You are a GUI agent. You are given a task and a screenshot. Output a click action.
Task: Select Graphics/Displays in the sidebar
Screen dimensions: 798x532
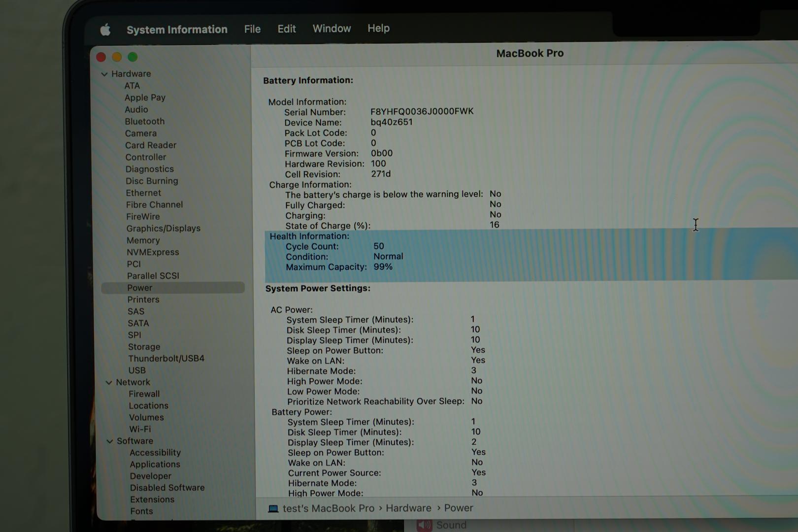[x=163, y=229]
